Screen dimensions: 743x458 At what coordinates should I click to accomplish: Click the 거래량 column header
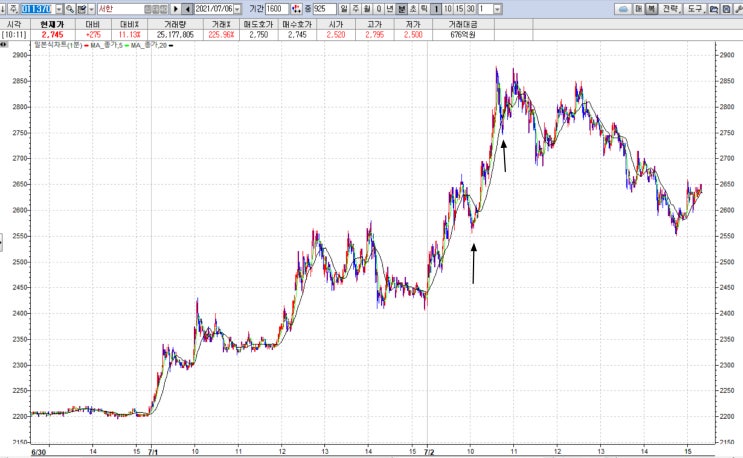point(175,24)
